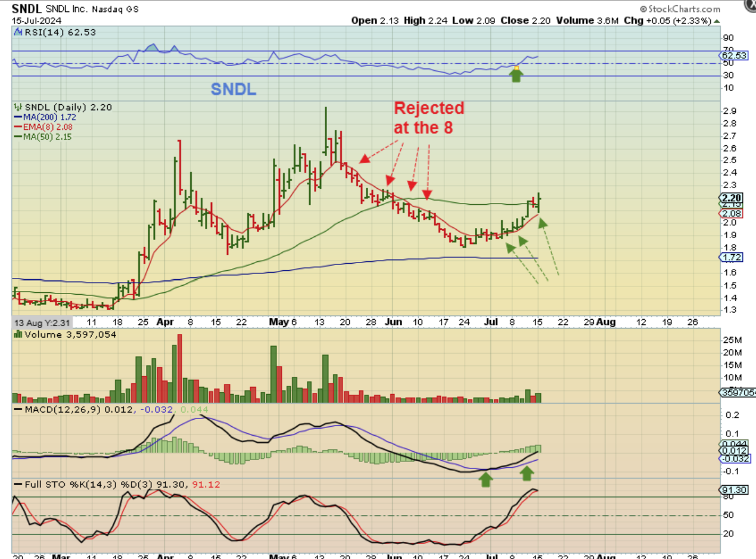756x559 pixels.
Task: Click the 'Volume 3.6M' header value
Action: pos(587,20)
